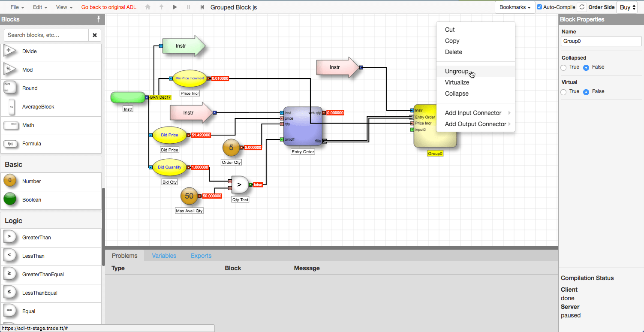This screenshot has height=332, width=644.
Task: Select the GreaterThanEqual block icon
Action: (9, 274)
